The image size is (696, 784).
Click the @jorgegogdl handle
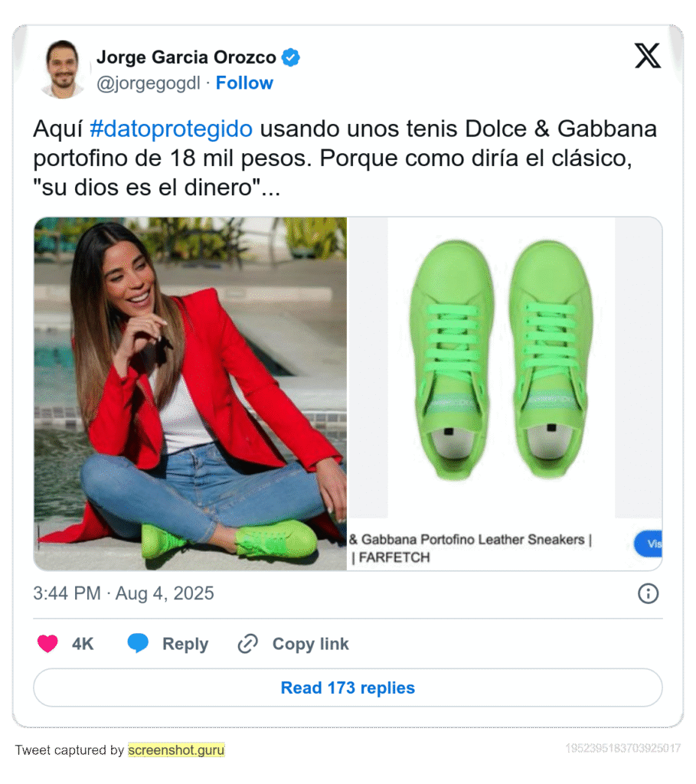click(x=149, y=83)
